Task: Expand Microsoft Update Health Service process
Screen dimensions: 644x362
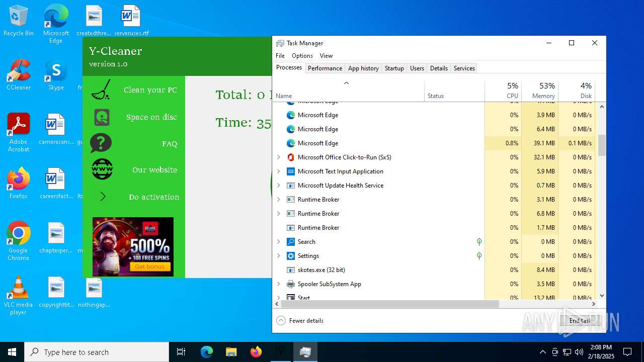Action: pos(279,186)
